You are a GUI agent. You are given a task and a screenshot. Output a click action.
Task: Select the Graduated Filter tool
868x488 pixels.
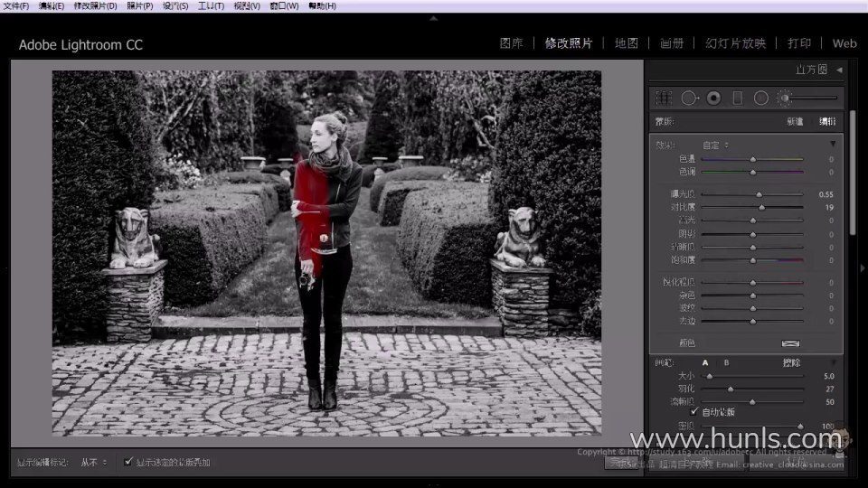(x=737, y=98)
